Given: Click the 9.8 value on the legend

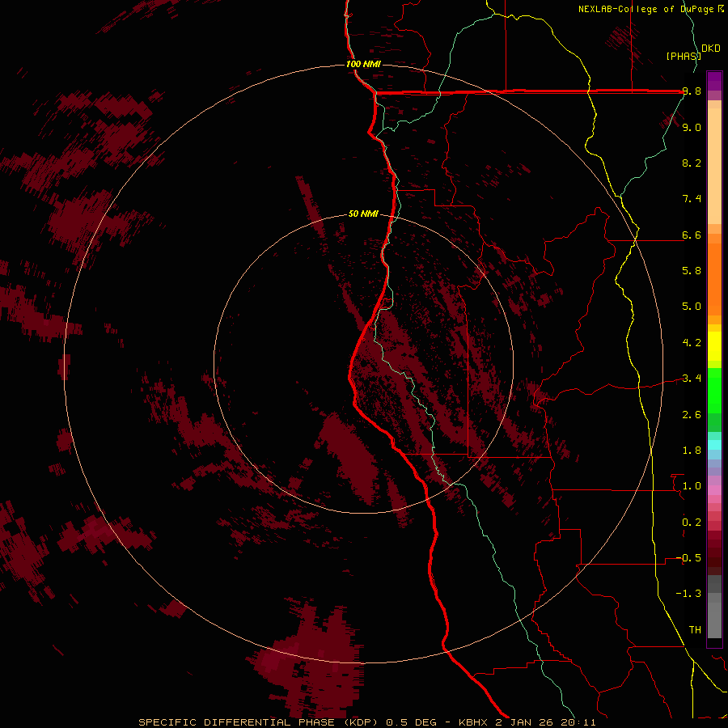Looking at the screenshot, I should [x=692, y=91].
